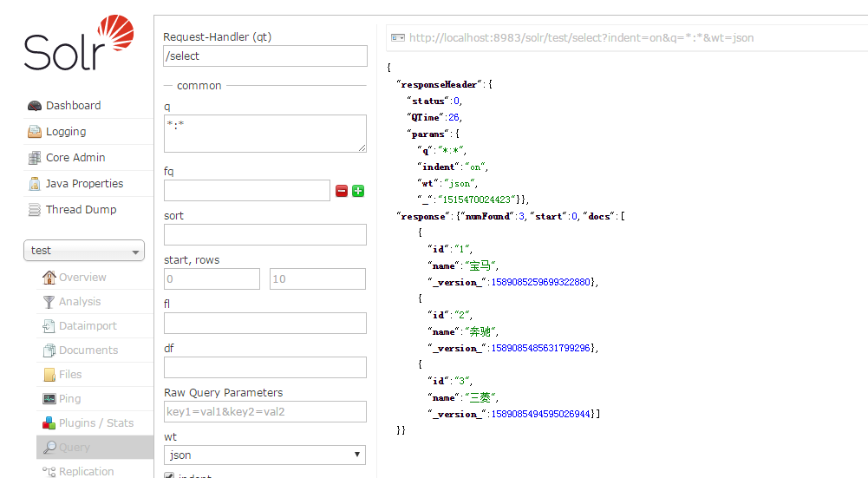868x478 pixels.
Task: Focus the df default field input
Action: [265, 368]
